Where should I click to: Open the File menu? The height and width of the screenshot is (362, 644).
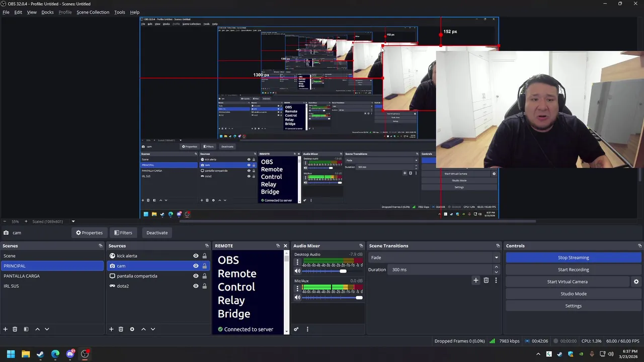click(6, 12)
